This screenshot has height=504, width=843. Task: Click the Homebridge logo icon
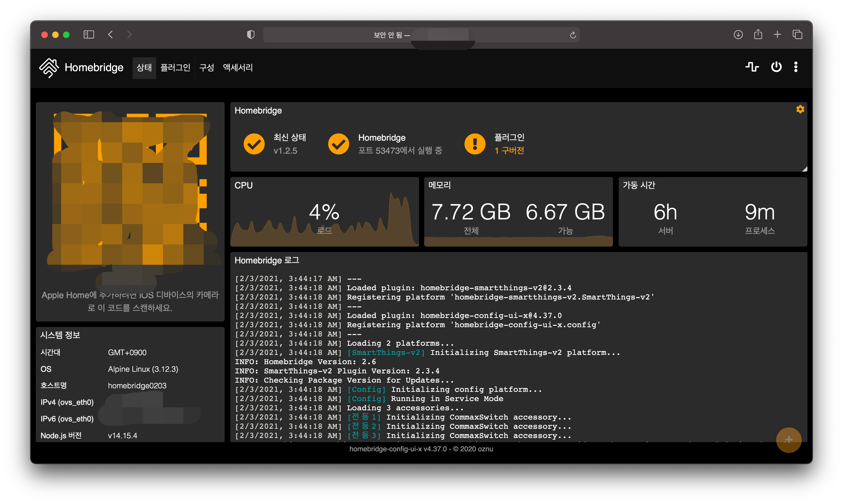[49, 68]
